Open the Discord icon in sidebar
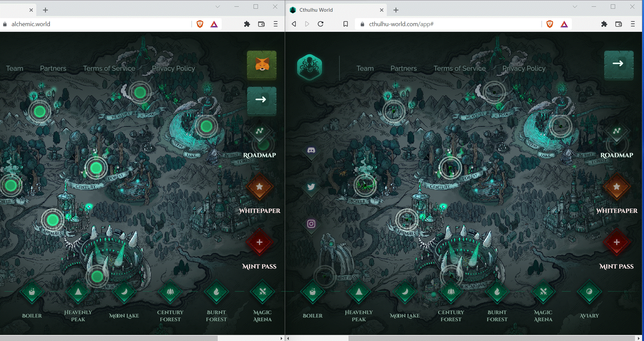 click(x=311, y=150)
